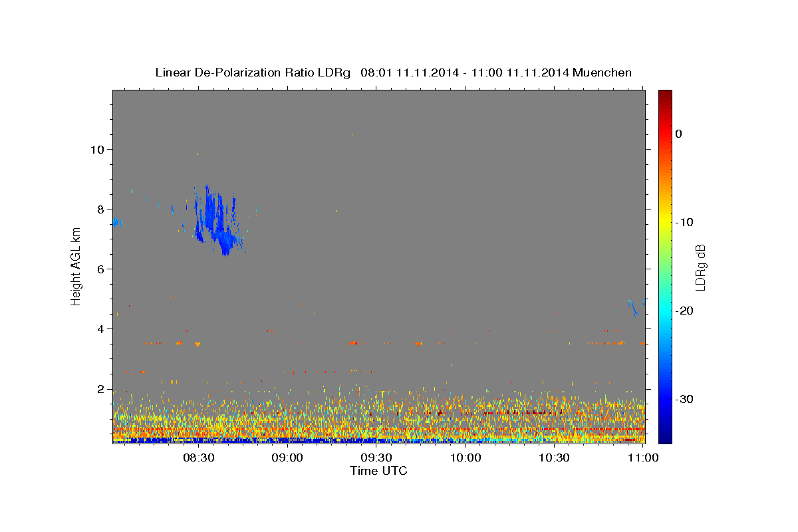798x532 pixels.
Task: Click the height tick label 8
Action: [102, 209]
